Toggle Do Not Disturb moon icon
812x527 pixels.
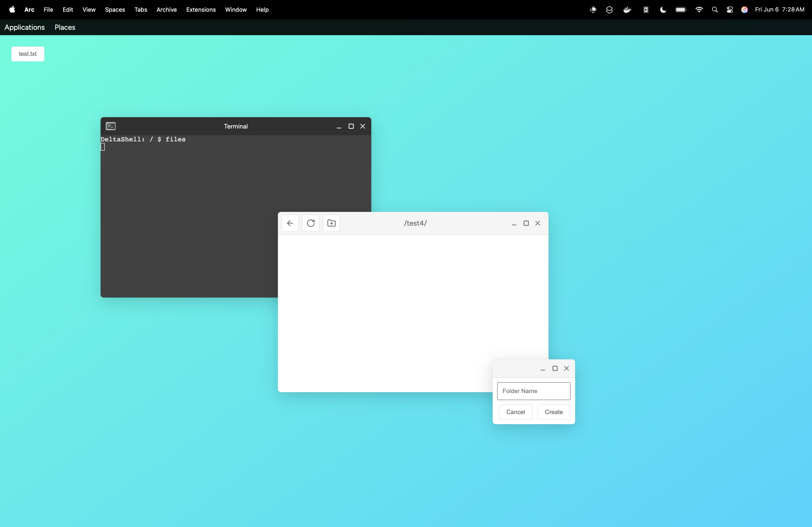(x=663, y=9)
